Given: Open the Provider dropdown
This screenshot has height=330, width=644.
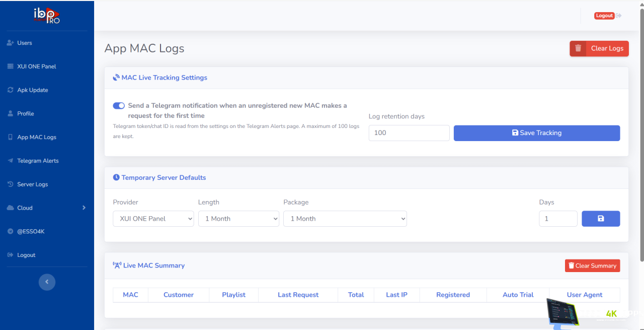Looking at the screenshot, I should pos(153,219).
